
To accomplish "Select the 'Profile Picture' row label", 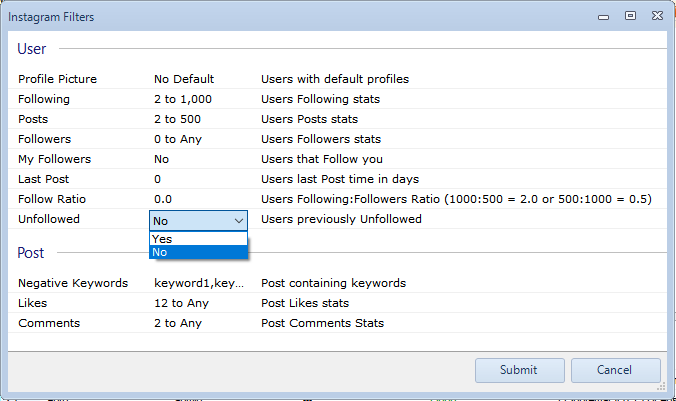I will pos(57,79).
